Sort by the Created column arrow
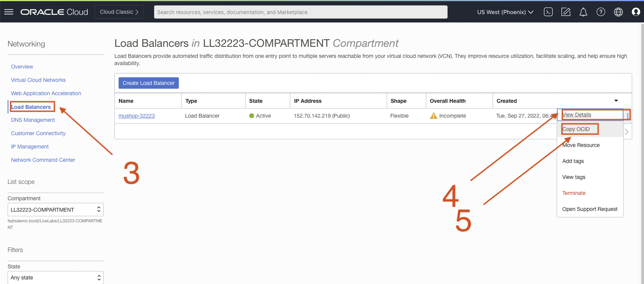 [616, 101]
